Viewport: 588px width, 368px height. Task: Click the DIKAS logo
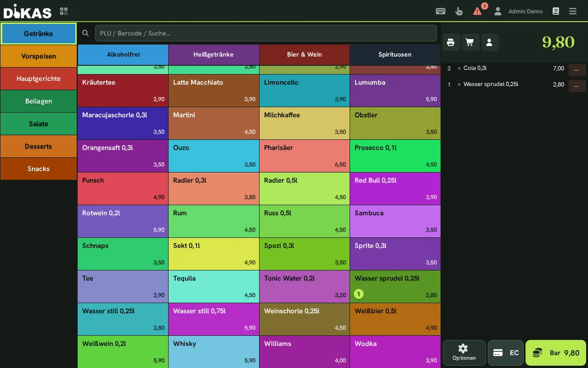click(x=28, y=11)
